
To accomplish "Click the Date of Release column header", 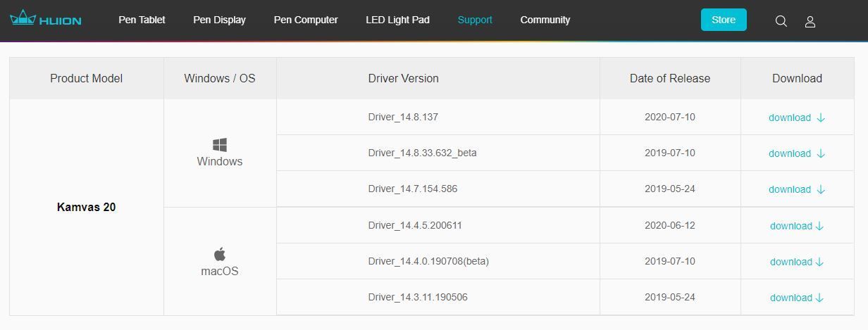I will [x=670, y=78].
